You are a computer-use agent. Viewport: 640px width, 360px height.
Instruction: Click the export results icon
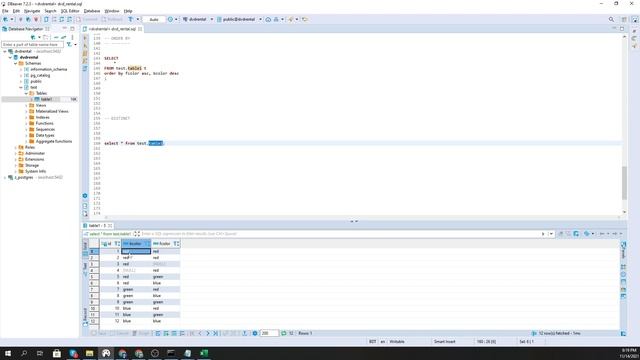point(244,333)
